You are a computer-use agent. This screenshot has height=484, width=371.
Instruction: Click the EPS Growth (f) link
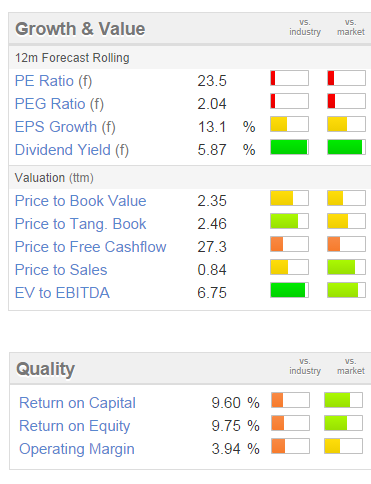[x=65, y=127]
